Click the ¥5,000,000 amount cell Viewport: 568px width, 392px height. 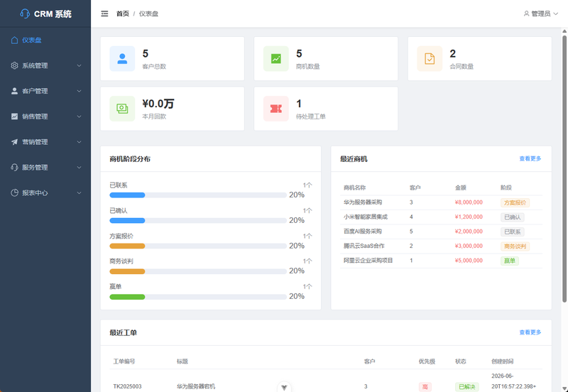tap(469, 261)
